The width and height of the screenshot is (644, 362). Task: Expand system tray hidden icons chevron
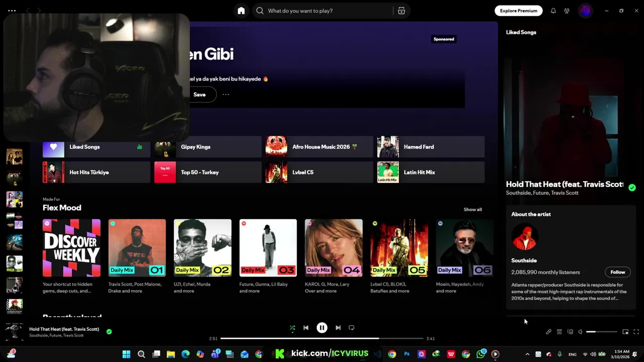click(x=527, y=354)
